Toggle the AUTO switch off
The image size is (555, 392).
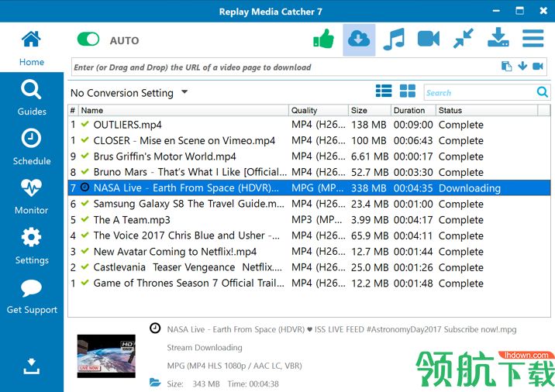click(88, 39)
